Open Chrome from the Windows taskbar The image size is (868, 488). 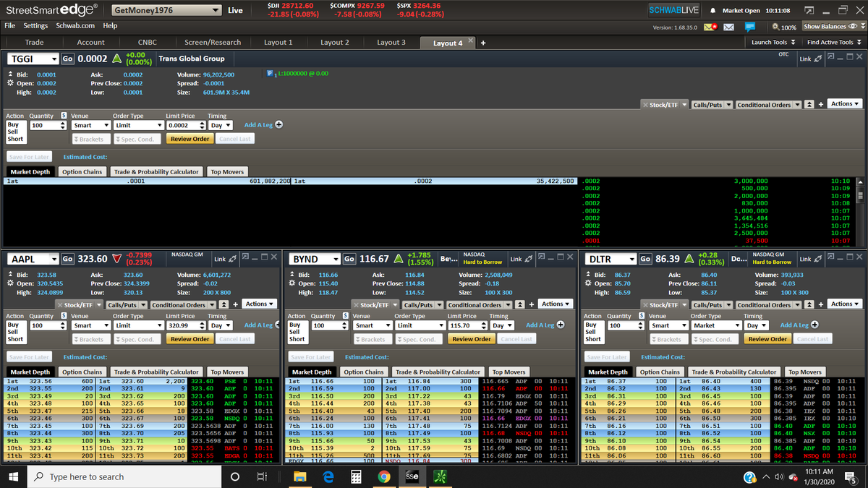coord(384,476)
